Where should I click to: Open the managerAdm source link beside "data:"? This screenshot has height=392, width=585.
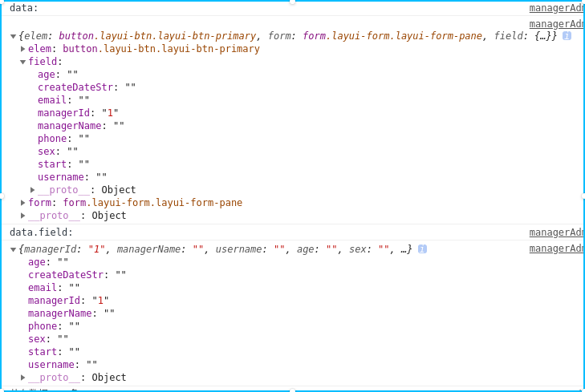(x=556, y=8)
